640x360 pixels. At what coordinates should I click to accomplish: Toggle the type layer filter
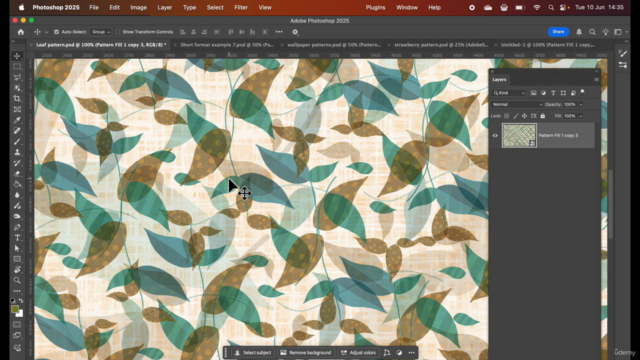[553, 93]
